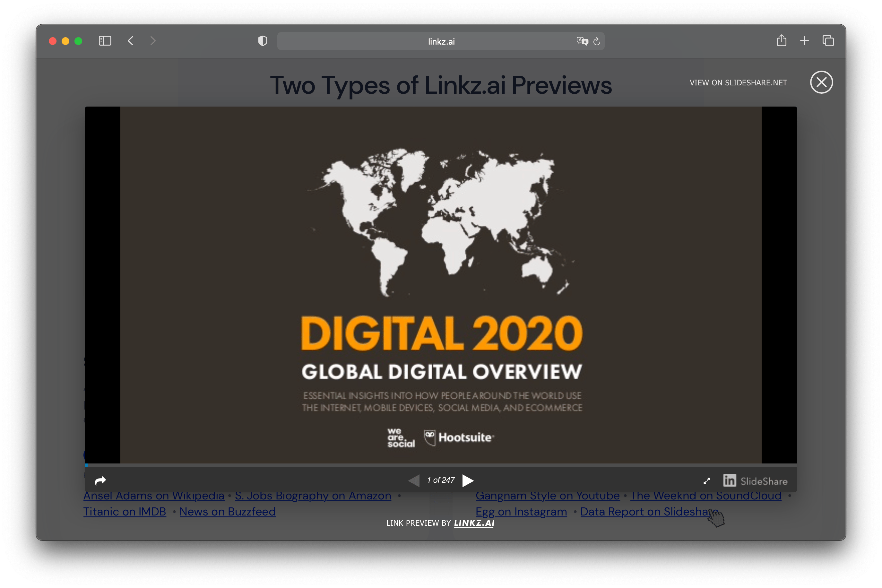Open News on Buzzfeed link
882x588 pixels.
click(227, 512)
